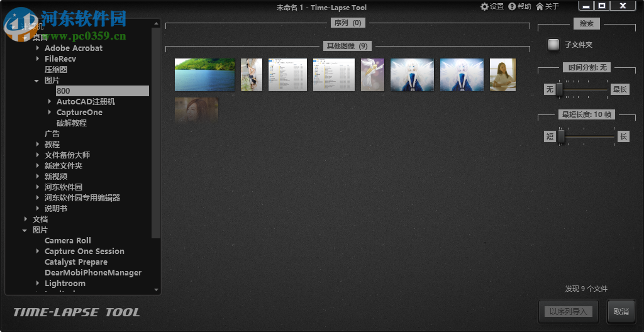Image resolution: width=644 pixels, height=332 pixels.
Task: Collapse the 图片 folder under desktop
Action: point(37,80)
